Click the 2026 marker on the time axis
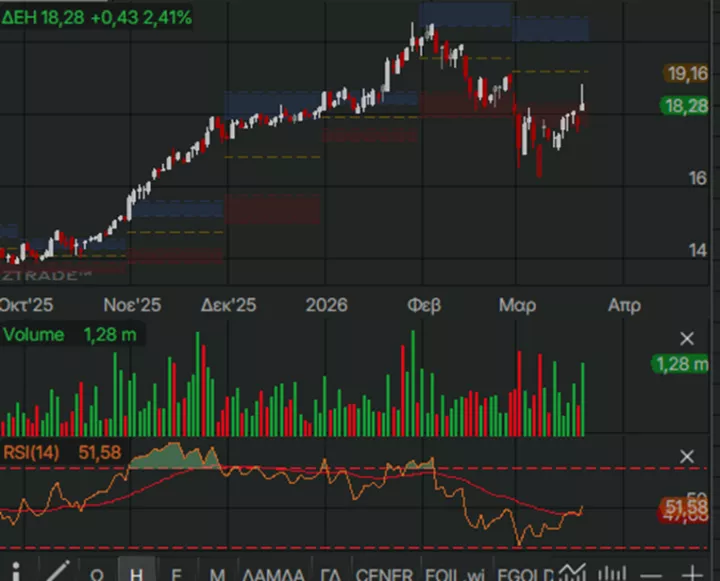This screenshot has height=581, width=720. point(326,305)
